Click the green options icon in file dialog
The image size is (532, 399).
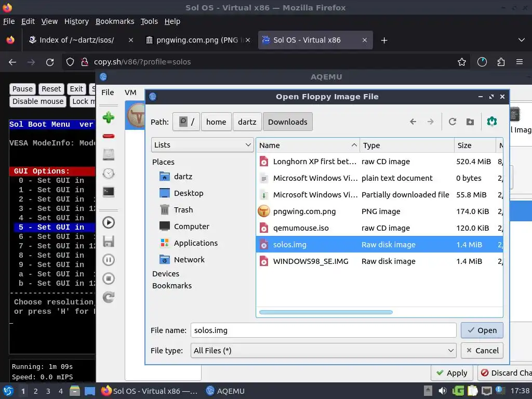click(492, 122)
